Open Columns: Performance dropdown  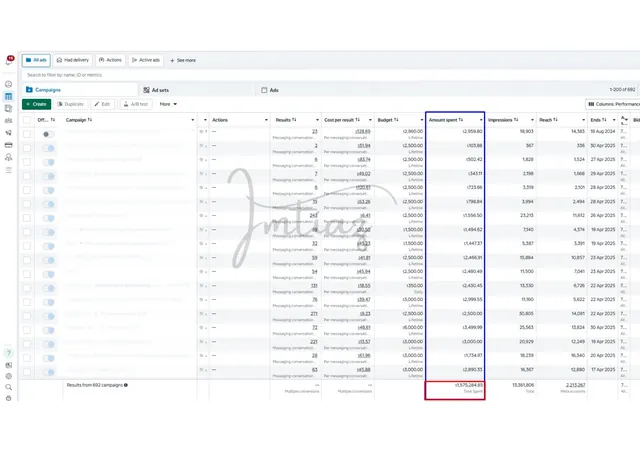coord(612,104)
